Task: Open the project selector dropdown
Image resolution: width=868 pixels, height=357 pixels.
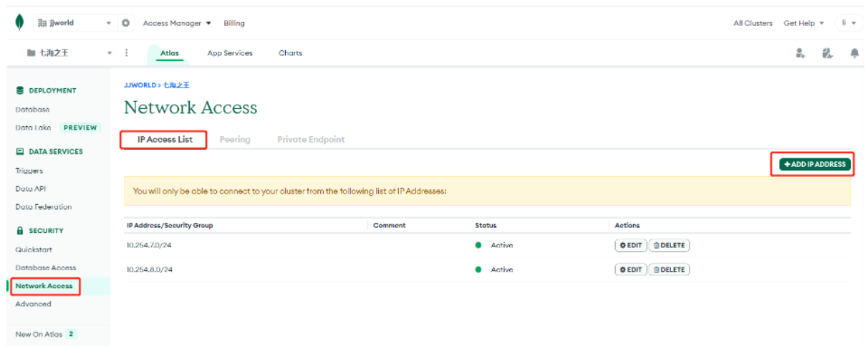Action: [x=69, y=52]
